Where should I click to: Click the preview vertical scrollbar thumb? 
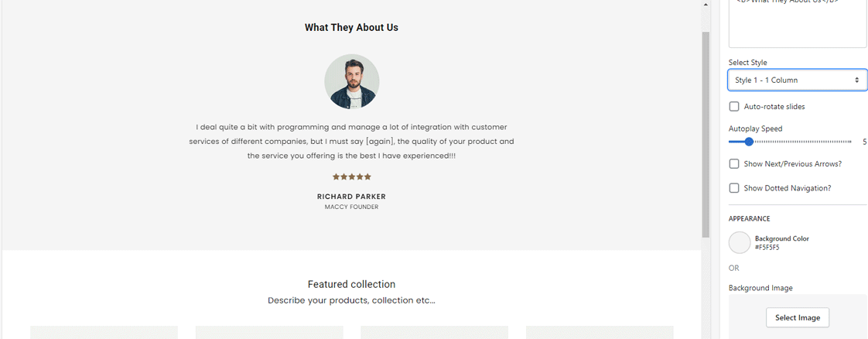click(706, 132)
